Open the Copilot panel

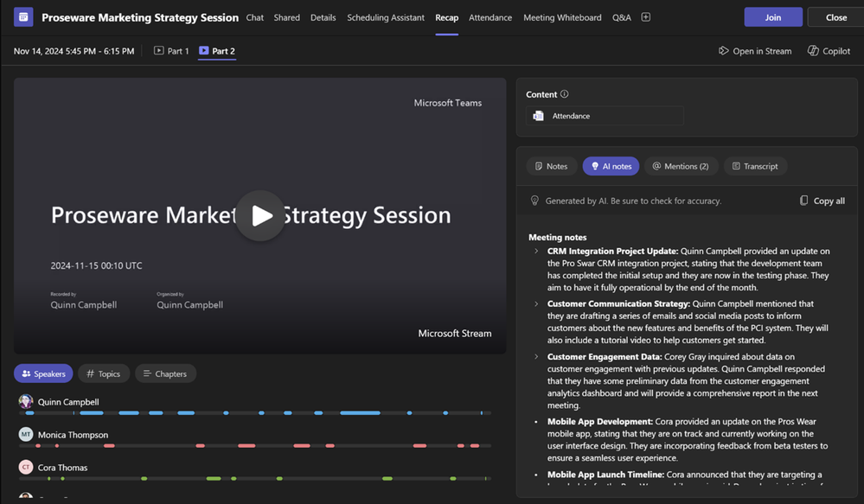[x=829, y=51]
